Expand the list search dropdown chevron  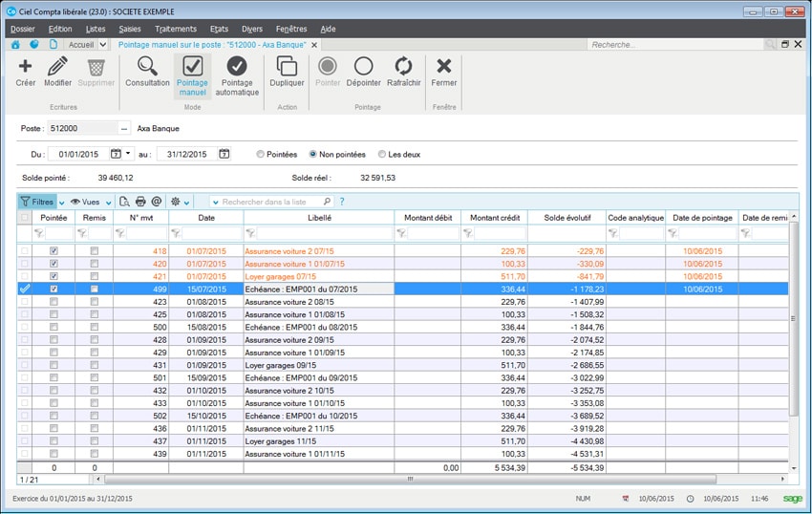pos(216,203)
